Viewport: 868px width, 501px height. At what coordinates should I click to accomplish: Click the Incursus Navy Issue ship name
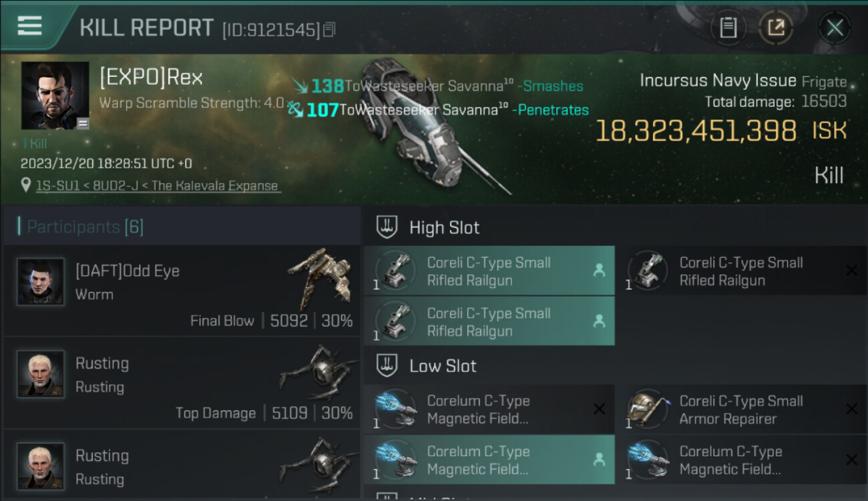[718, 81]
